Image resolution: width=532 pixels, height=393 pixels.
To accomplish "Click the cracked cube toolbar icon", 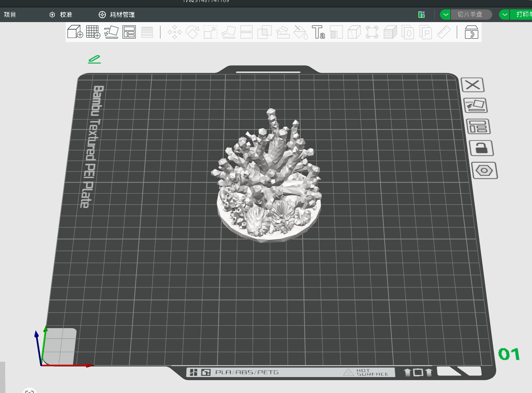I will (x=354, y=32).
